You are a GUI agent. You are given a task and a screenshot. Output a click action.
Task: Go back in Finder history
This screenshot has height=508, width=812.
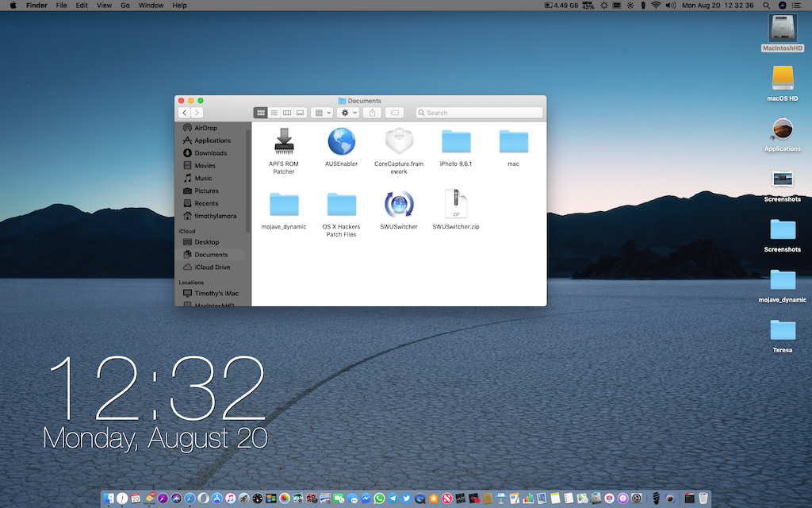pos(184,113)
